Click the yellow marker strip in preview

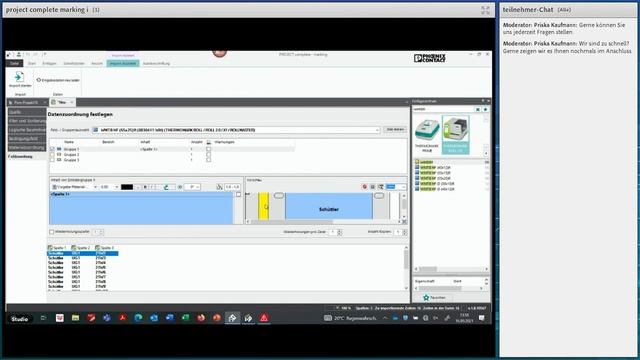(264, 207)
